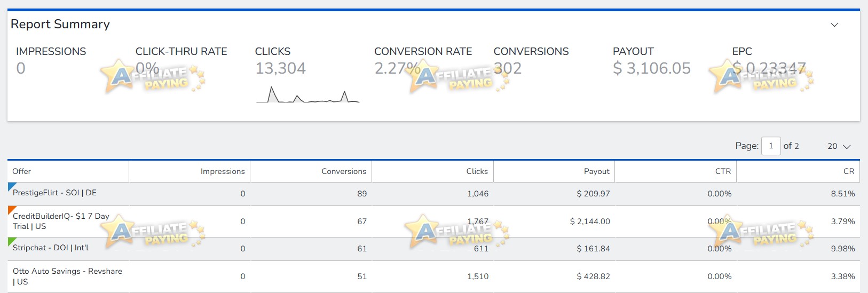Image resolution: width=868 pixels, height=293 pixels.
Task: Select Otto Auto Savings payout $ 428.82
Action: tap(593, 276)
